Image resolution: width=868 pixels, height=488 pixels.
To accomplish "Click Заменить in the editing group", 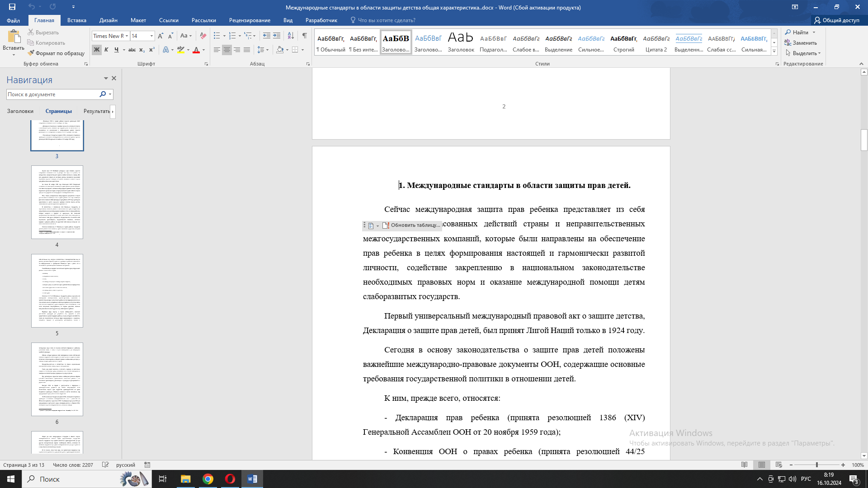I will pos(803,43).
